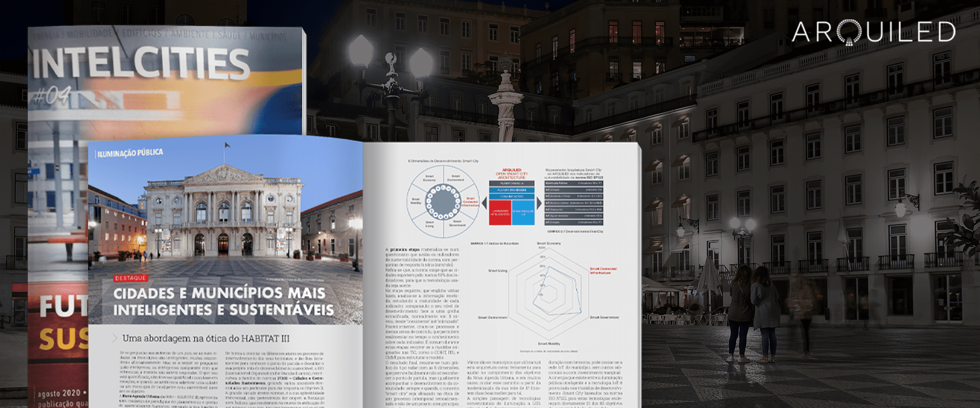This screenshot has width=980, height=408.
Task: Click the ARQUILED logo
Action: click(873, 32)
